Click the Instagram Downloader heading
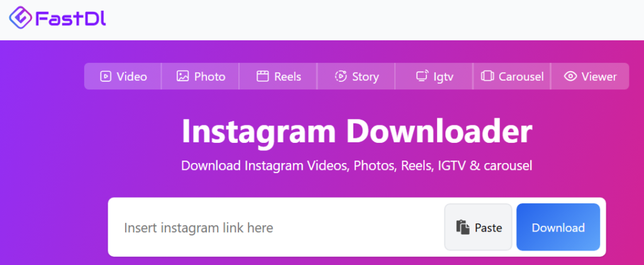This screenshot has width=644, height=265. 357,132
